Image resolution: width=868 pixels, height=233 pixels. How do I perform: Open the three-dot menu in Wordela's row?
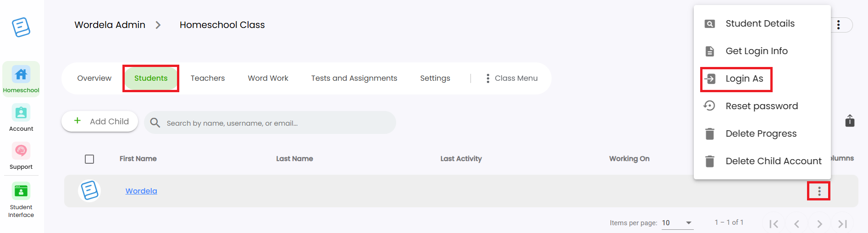click(819, 191)
